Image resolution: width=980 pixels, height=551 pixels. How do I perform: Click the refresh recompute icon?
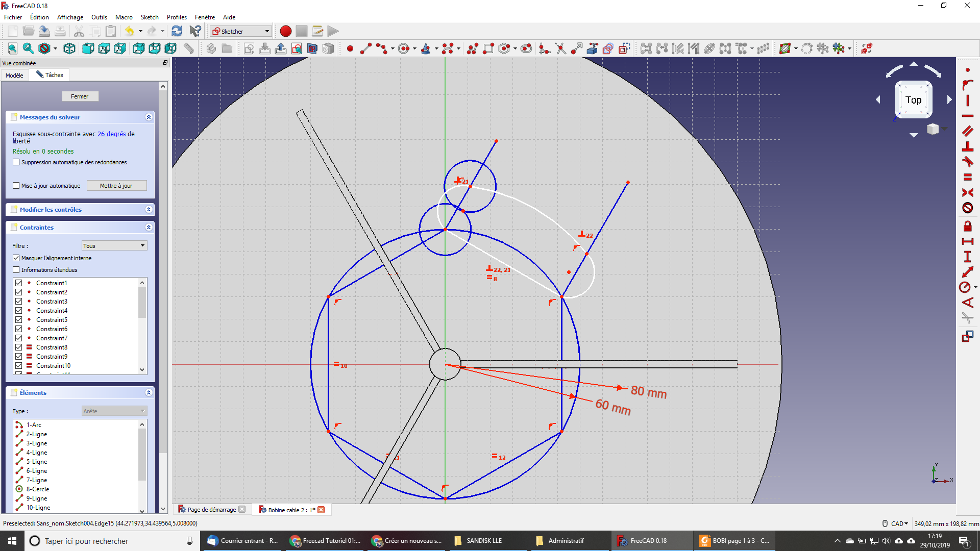177,31
